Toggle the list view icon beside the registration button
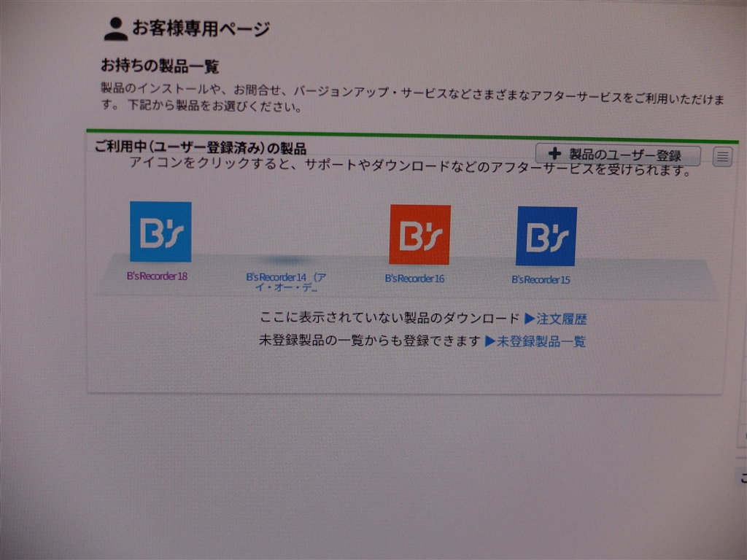The image size is (747, 560). (722, 157)
